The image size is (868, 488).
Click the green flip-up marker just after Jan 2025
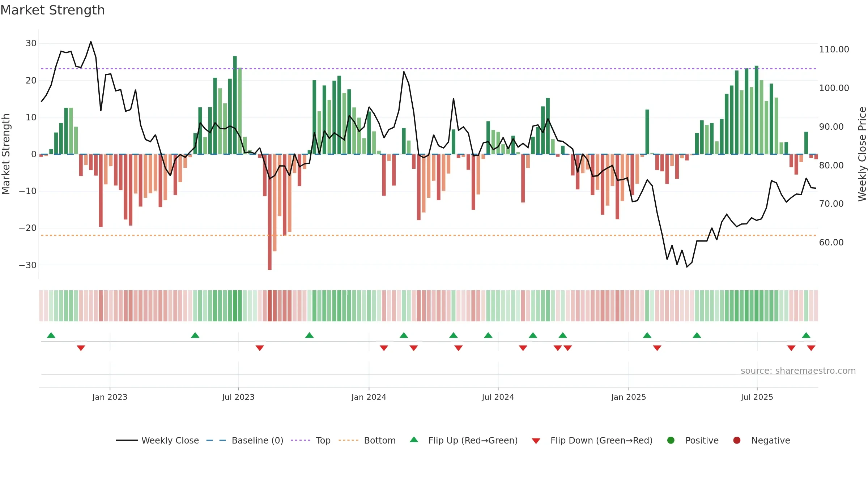[647, 335]
